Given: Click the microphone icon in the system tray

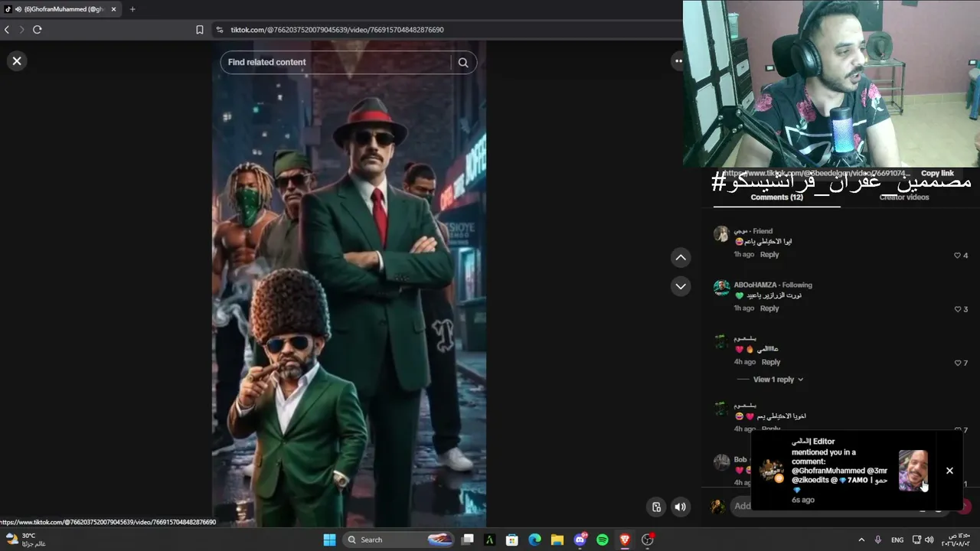Looking at the screenshot, I should pos(878,540).
